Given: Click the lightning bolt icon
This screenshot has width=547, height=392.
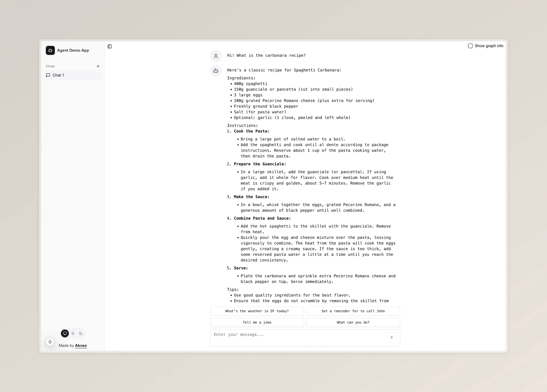Looking at the screenshot, I should 50,342.
